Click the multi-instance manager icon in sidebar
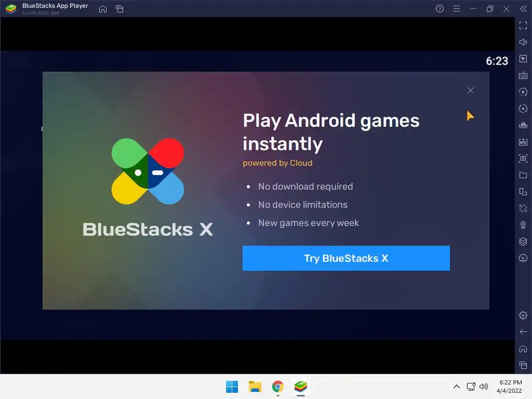The width and height of the screenshot is (532, 399). click(x=523, y=192)
